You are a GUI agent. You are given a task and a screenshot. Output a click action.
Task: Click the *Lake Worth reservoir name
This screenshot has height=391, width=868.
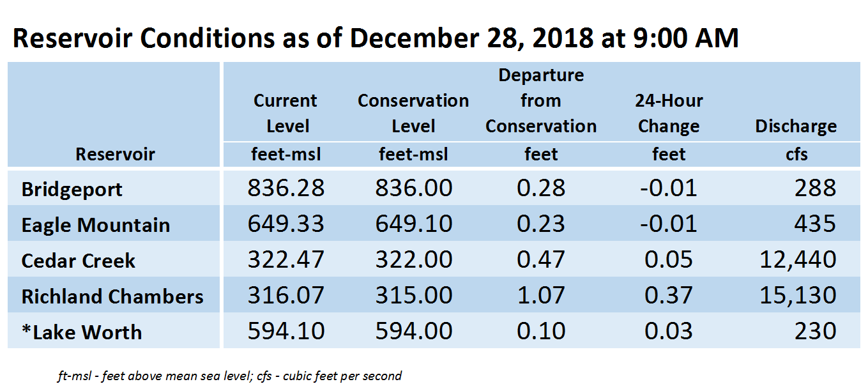point(82,332)
